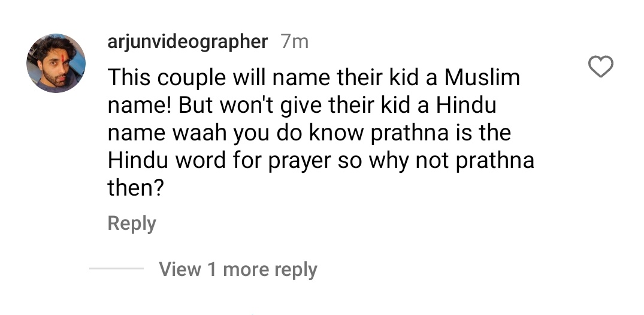The width and height of the screenshot is (644, 315).
Task: Reply to arjunvideographer's comment
Action: [x=132, y=224]
